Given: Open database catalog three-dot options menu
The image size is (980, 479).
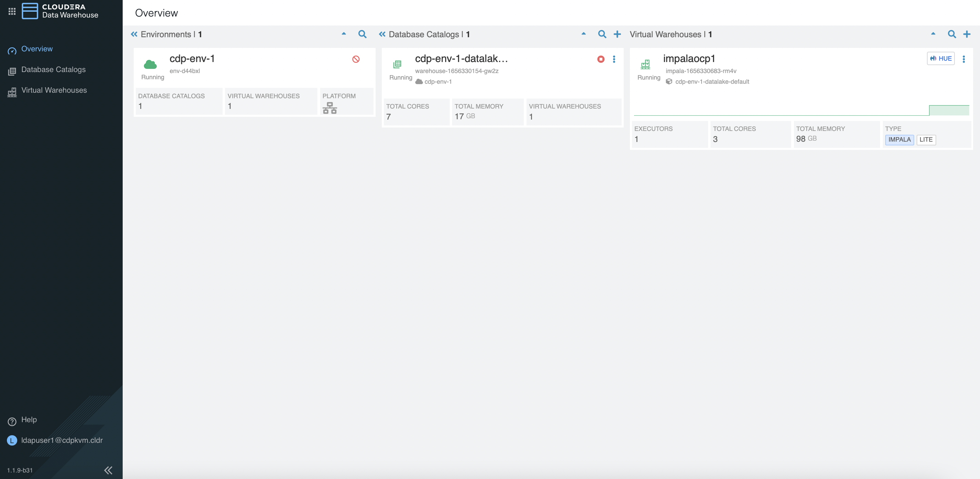Looking at the screenshot, I should click(614, 59).
